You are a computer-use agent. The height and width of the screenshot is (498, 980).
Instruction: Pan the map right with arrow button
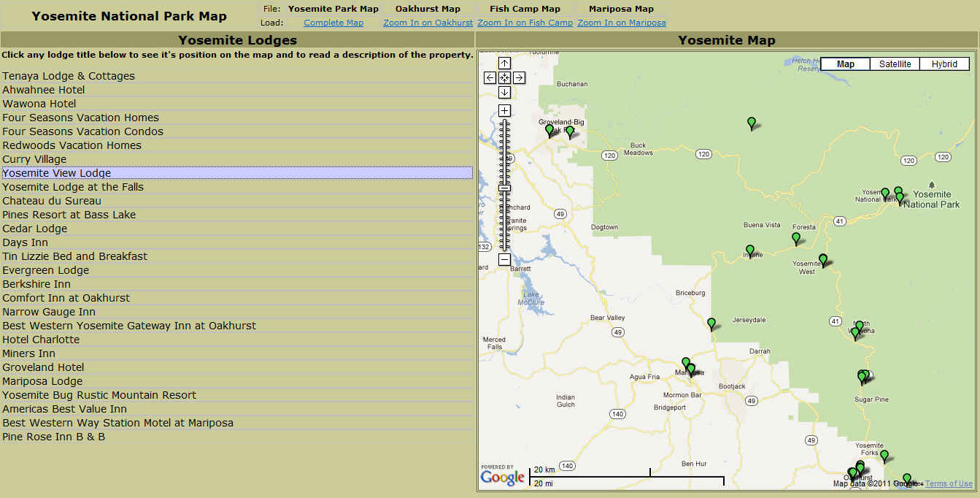tap(519, 77)
